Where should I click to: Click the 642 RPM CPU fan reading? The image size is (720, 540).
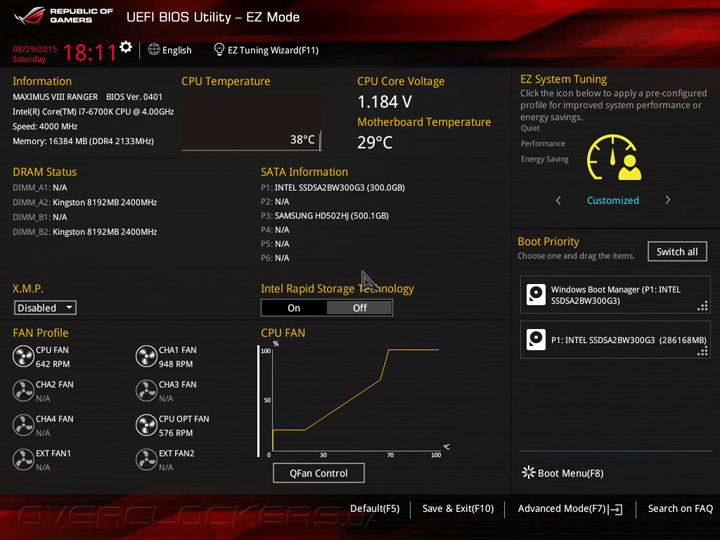[53, 364]
